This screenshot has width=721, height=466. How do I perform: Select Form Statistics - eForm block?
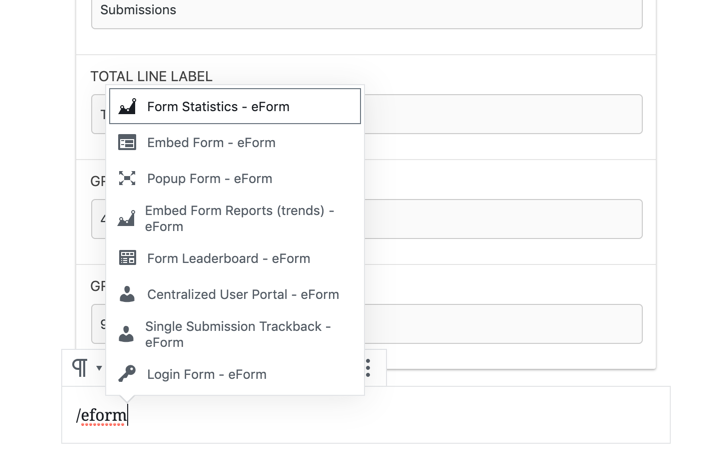tap(235, 106)
